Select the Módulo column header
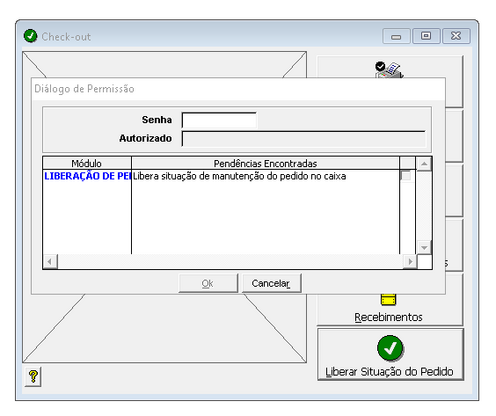Image resolution: width=496 pixels, height=416 pixels. tap(87, 163)
